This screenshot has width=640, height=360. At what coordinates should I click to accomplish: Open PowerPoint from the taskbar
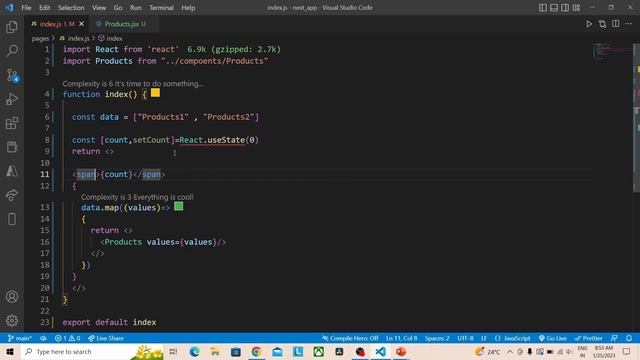(x=401, y=352)
